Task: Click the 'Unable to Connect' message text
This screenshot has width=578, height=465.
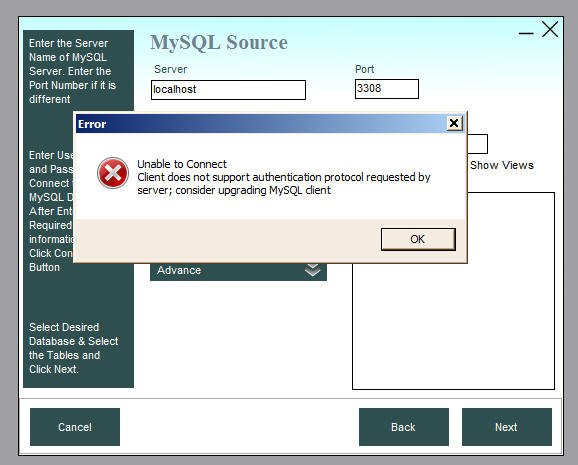Action: tap(182, 164)
